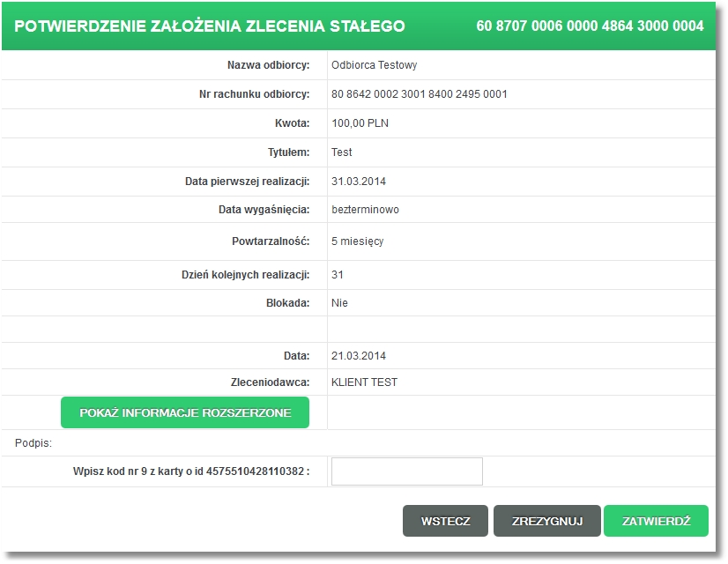Show extended info with POKAŻ INFORMACJE ROZSZERZONE
Image resolution: width=728 pixels, height=564 pixels.
(x=185, y=412)
